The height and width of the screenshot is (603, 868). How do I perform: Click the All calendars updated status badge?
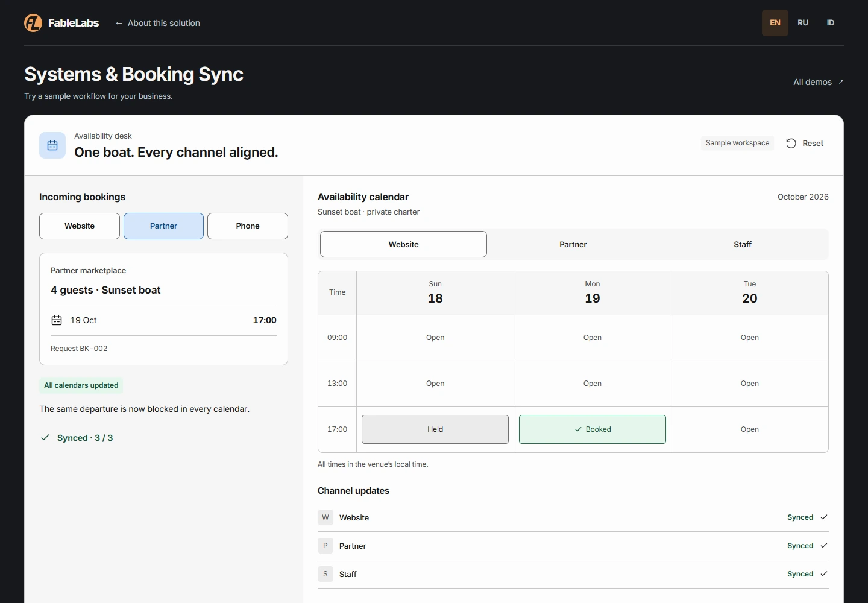click(x=81, y=385)
